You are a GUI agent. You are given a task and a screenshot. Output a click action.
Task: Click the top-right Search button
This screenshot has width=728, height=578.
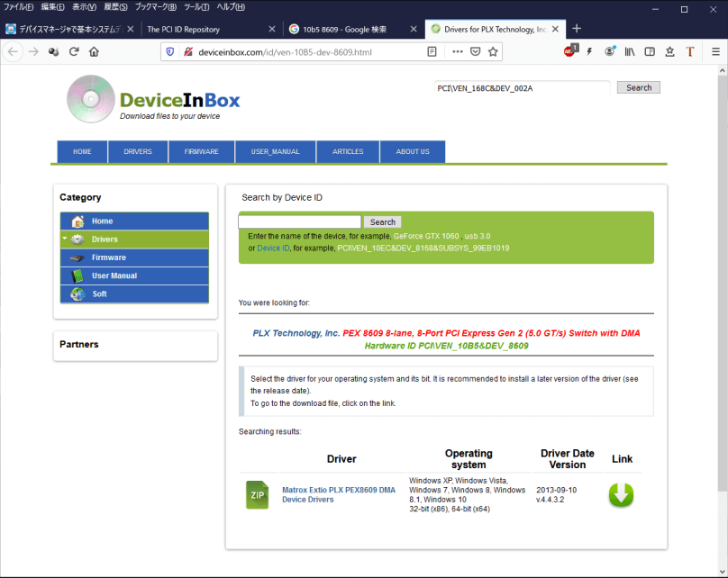point(639,87)
